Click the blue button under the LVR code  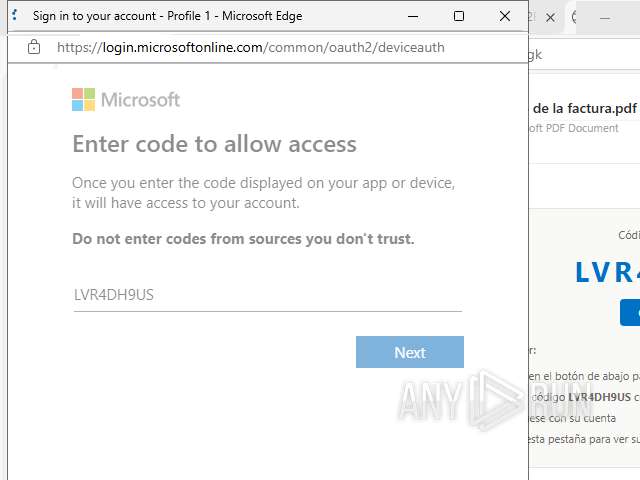pyautogui.click(x=630, y=312)
